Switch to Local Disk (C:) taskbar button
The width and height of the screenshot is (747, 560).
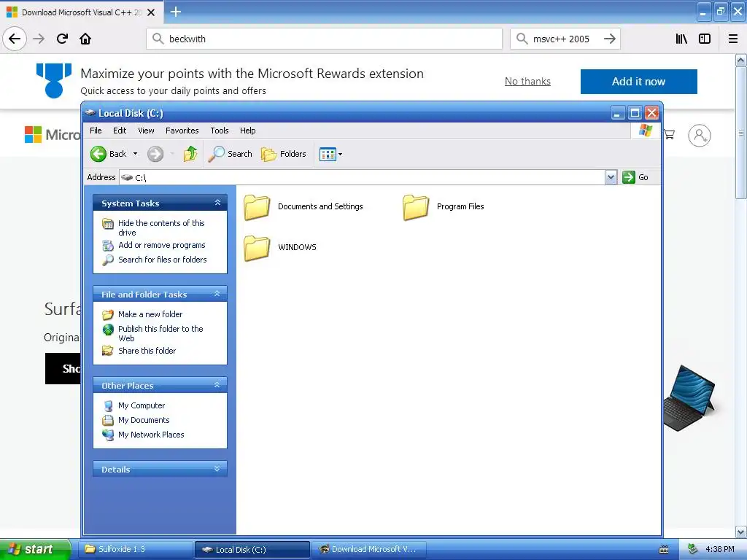(x=252, y=550)
